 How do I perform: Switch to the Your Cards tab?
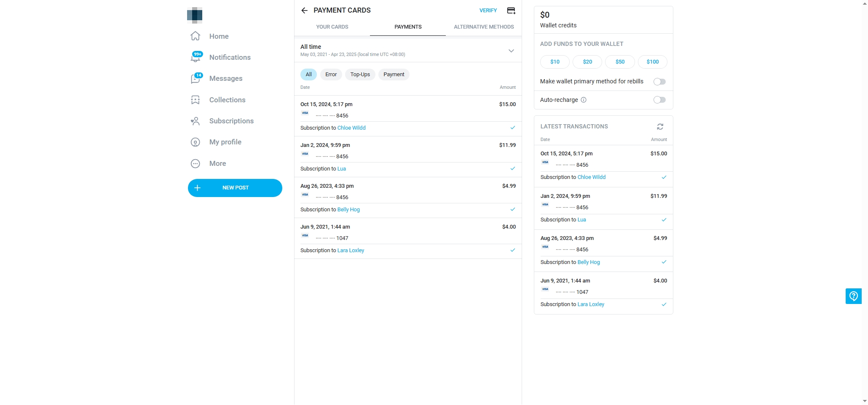[x=332, y=27]
